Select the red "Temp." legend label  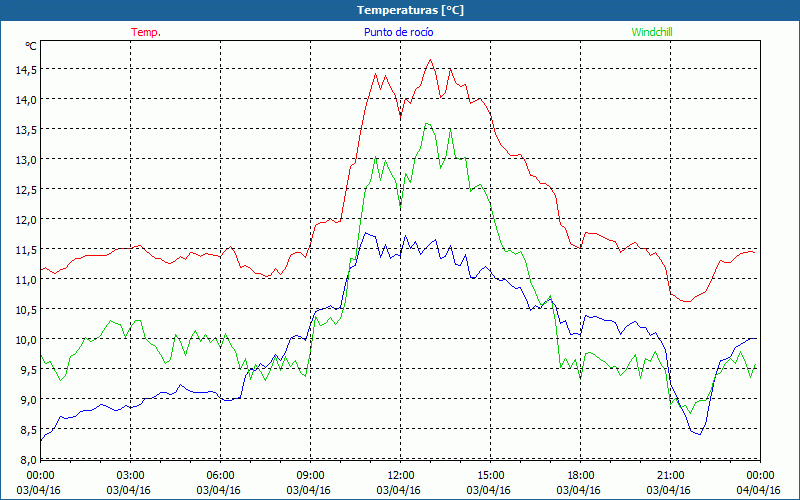146,32
